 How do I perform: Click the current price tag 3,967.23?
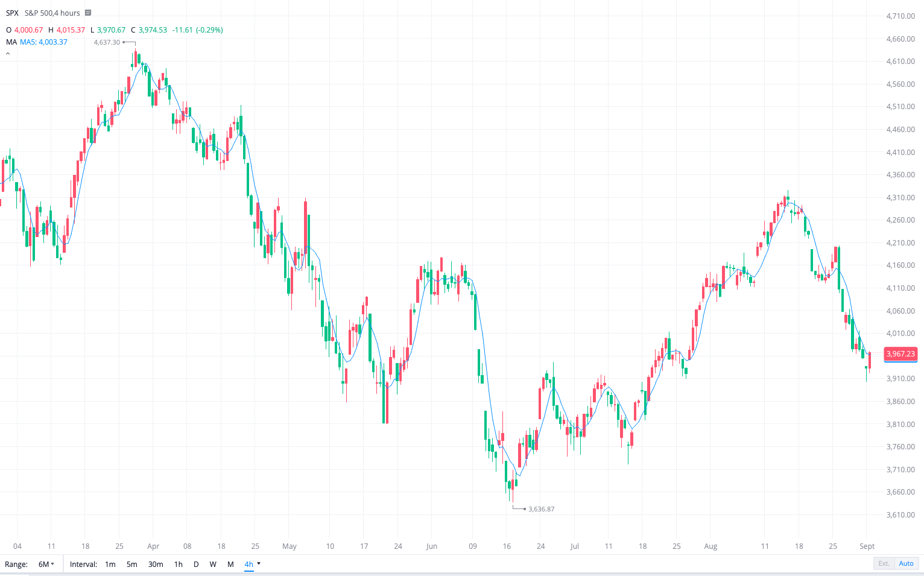tap(900, 354)
